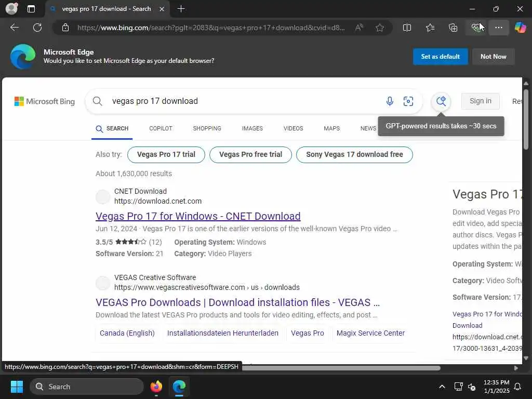Go back with the back arrow
The height and width of the screenshot is (399, 532).
coord(15,28)
